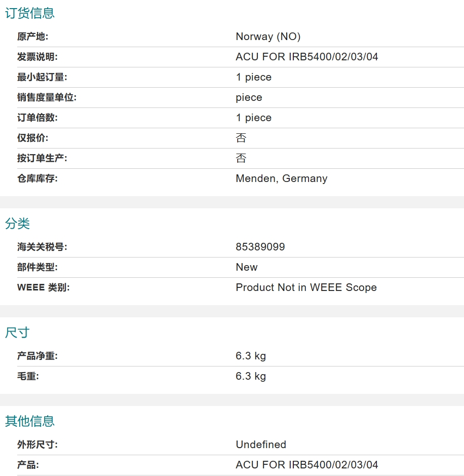Click the 原产地 label
This screenshot has height=476, width=464.
tap(33, 36)
